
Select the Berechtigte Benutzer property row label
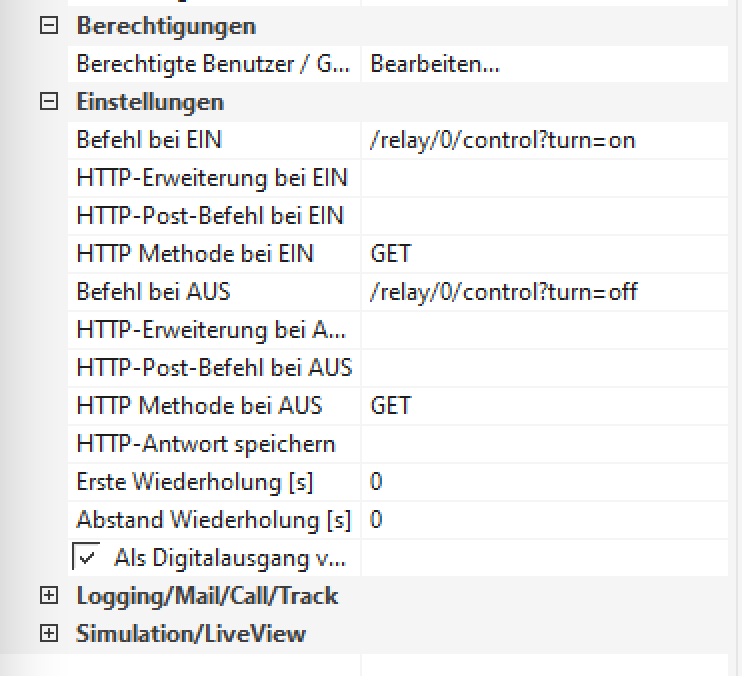click(x=213, y=65)
